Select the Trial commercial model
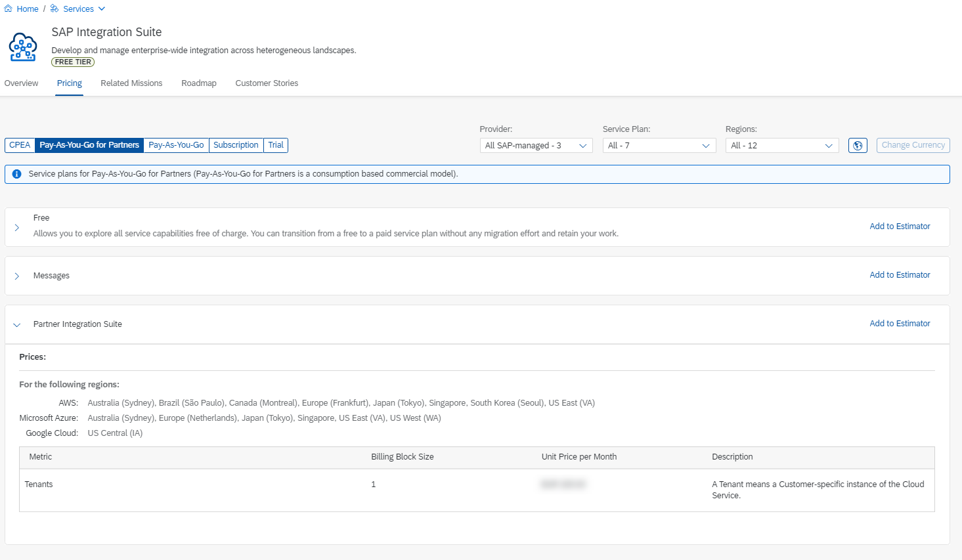Viewport: 962px width, 560px height. coord(276,145)
